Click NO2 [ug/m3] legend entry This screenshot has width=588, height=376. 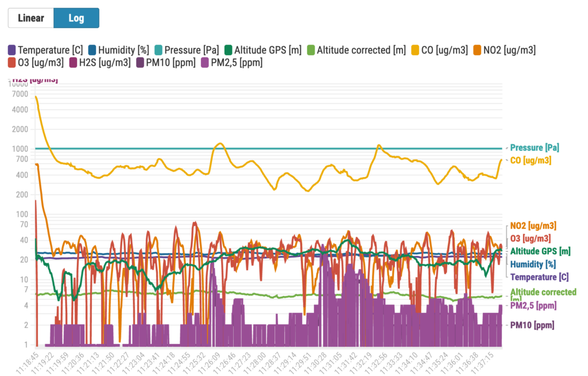click(x=478, y=50)
